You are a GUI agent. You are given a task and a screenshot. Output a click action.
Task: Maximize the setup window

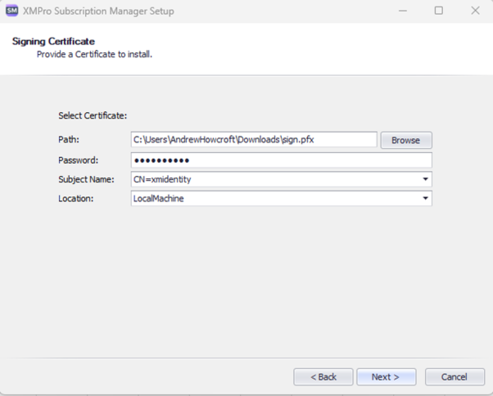(x=439, y=11)
